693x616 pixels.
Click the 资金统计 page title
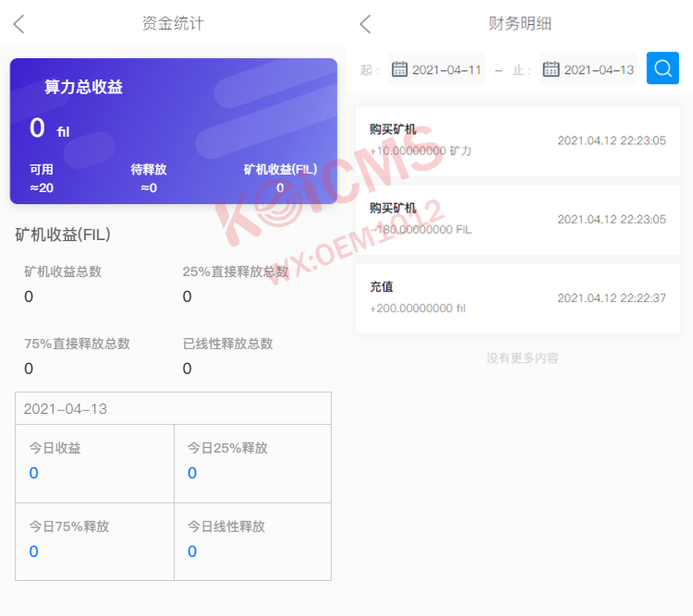coord(173,24)
